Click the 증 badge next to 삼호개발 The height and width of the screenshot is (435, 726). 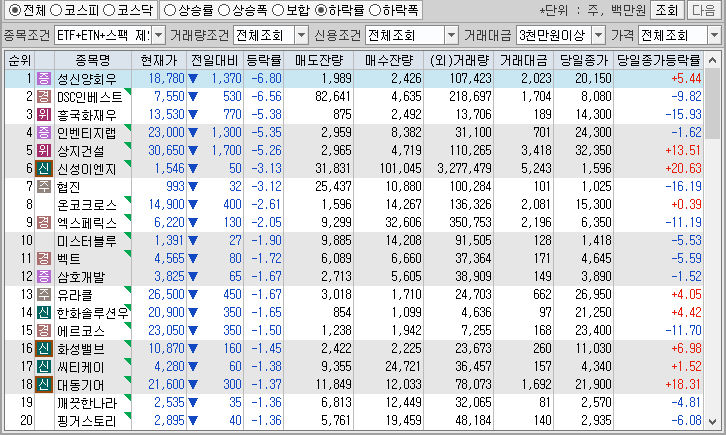(x=44, y=277)
